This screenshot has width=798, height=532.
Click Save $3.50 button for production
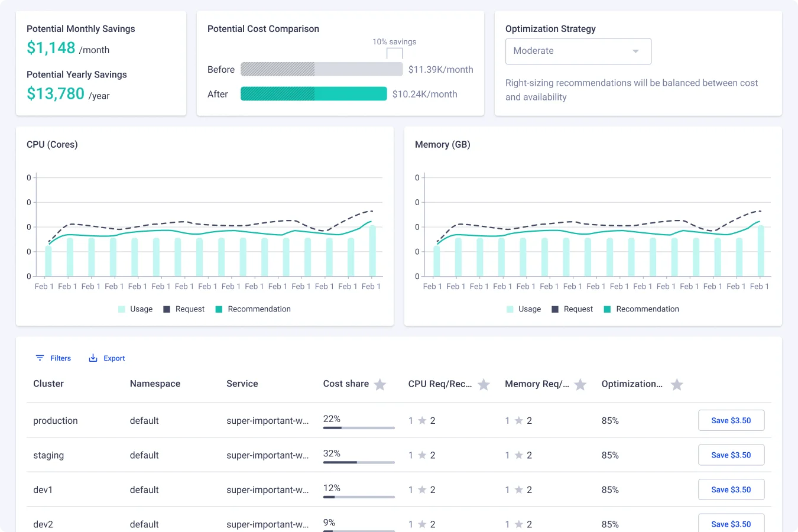(731, 420)
